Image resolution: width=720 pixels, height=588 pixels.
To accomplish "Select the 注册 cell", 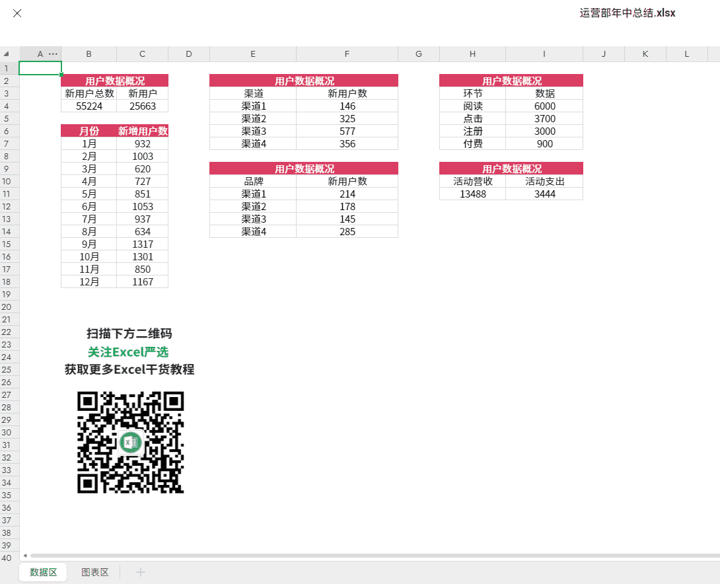I will point(472,131).
